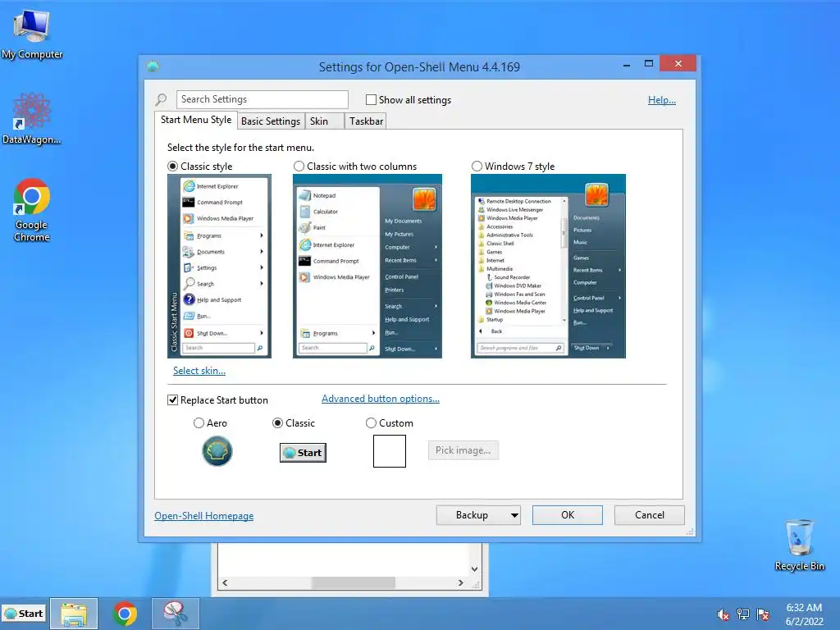Click the muted volume tray icon
The width and height of the screenshot is (840, 630).
pos(723,614)
